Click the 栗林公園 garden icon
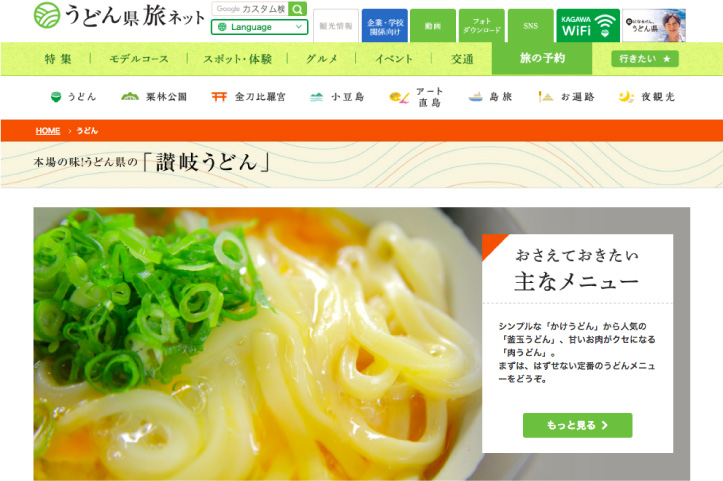 130,96
